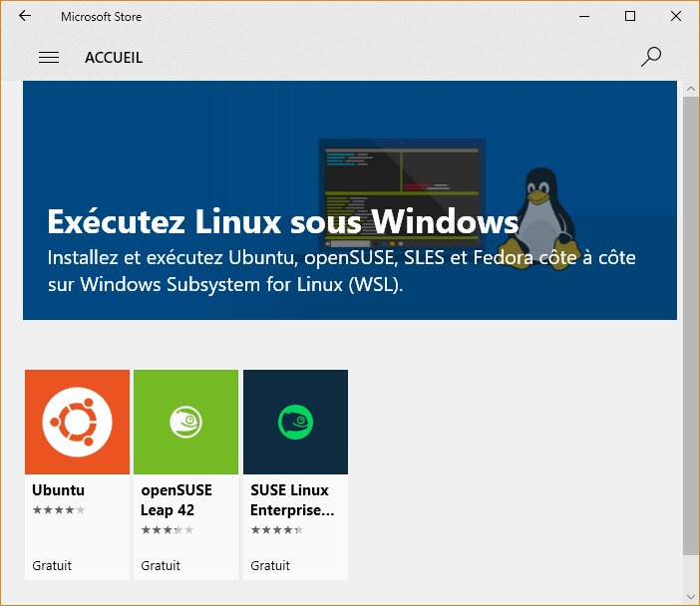700x606 pixels.
Task: Click Gratuit price under openSUSE Leap 42
Action: [x=161, y=565]
